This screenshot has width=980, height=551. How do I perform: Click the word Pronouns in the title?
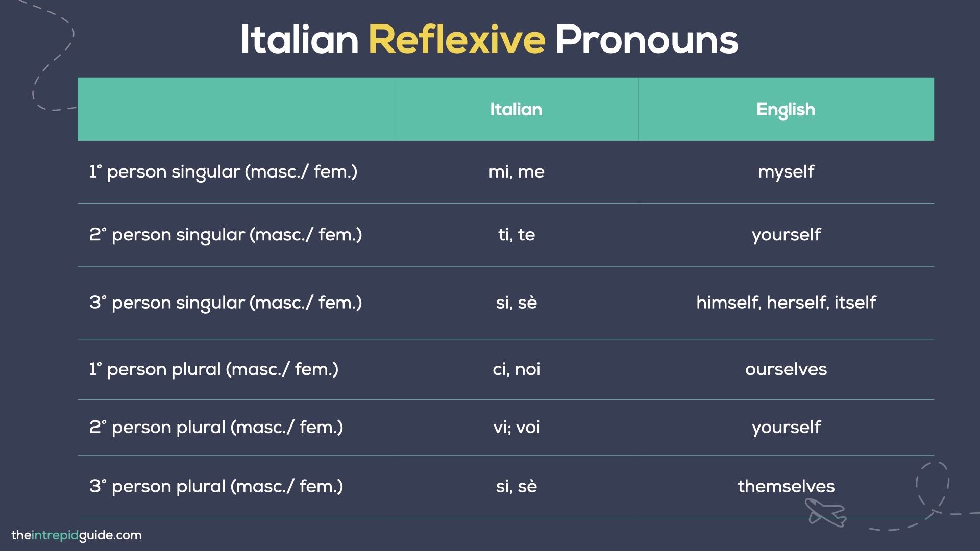(646, 39)
